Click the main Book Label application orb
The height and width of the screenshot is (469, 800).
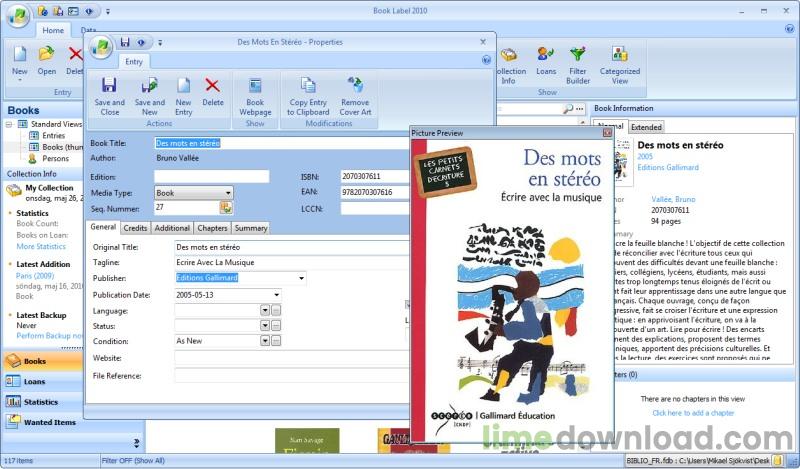tap(18, 16)
